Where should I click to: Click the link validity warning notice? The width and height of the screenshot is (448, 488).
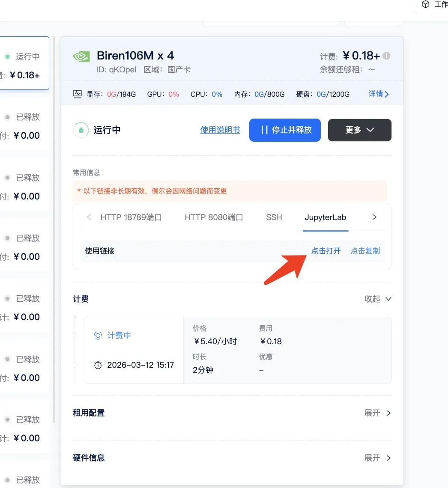click(230, 191)
